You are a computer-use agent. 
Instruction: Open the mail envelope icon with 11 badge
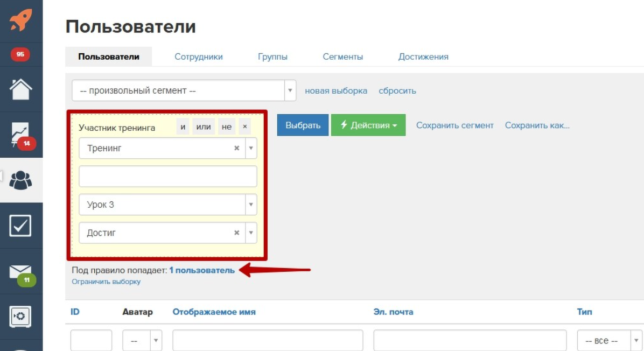[23, 275]
